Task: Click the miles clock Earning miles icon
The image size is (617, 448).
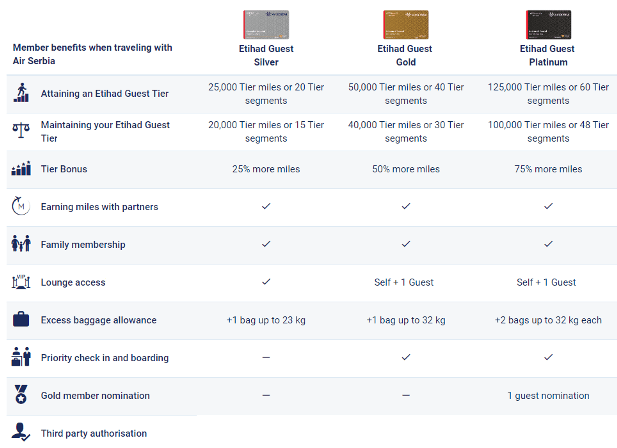Action: coord(20,206)
